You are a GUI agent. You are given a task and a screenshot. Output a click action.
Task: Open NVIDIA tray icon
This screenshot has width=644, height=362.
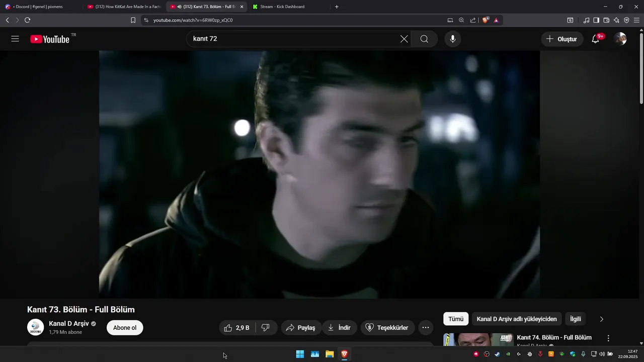[x=508, y=354]
